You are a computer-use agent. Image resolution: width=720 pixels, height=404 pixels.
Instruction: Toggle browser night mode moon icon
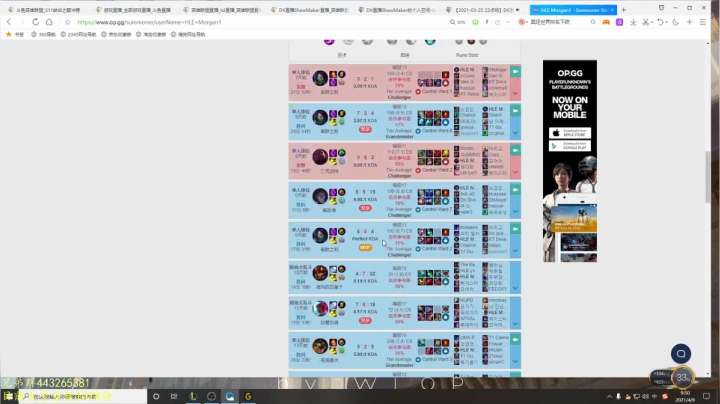click(x=675, y=22)
